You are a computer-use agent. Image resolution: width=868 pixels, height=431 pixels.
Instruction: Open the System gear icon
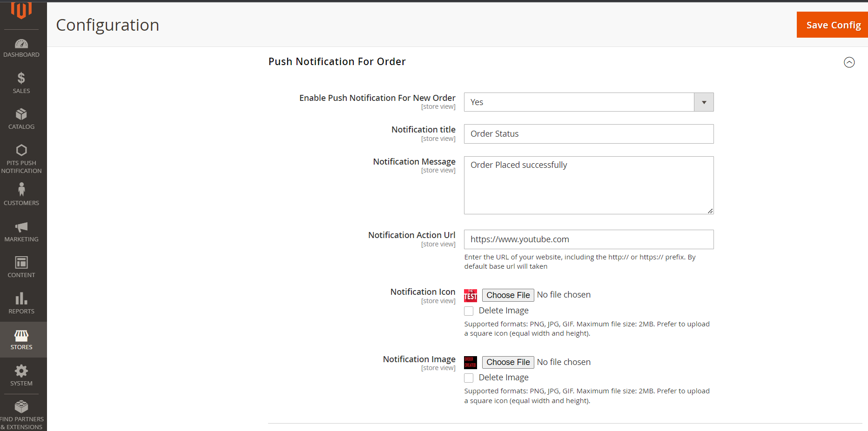point(21,371)
